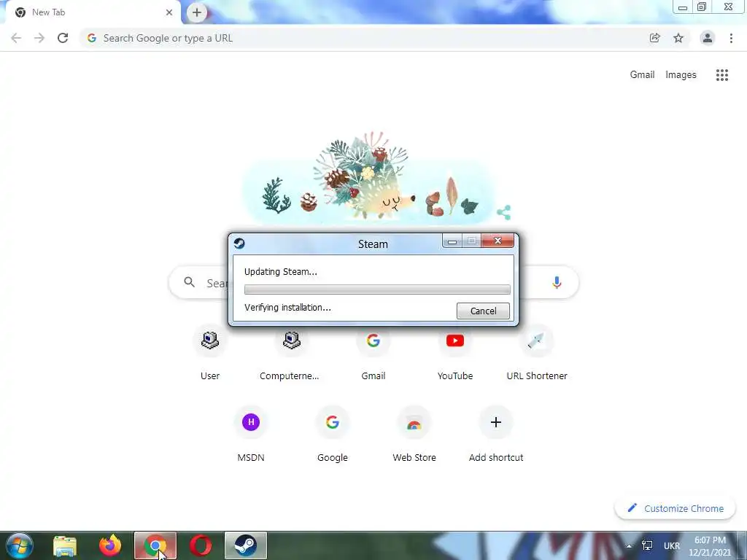This screenshot has width=747, height=560.
Task: Open the User shortcut
Action: point(209,354)
